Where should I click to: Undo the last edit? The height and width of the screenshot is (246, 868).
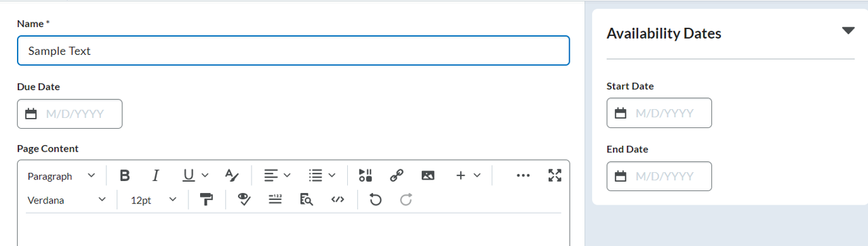pyautogui.click(x=375, y=199)
